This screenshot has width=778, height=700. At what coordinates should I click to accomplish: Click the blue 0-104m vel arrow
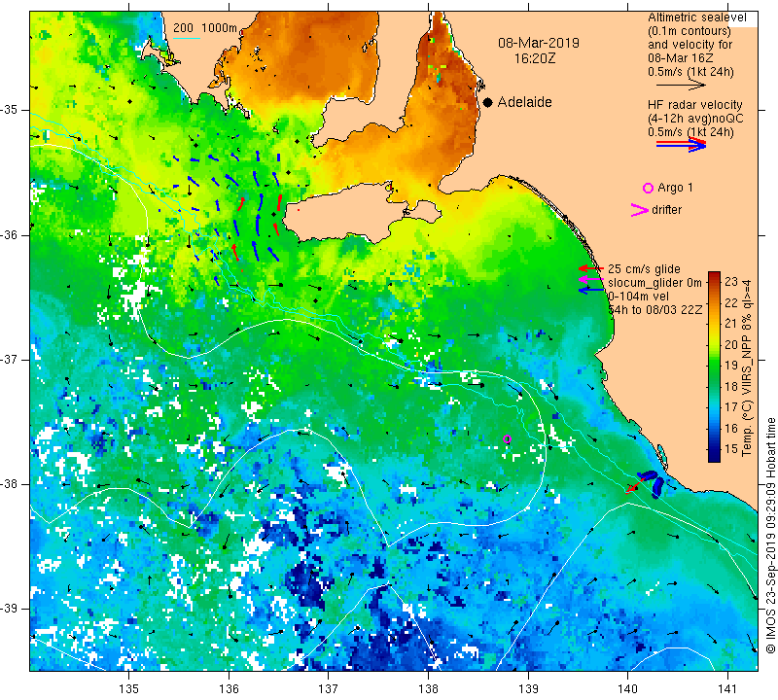coord(591,290)
